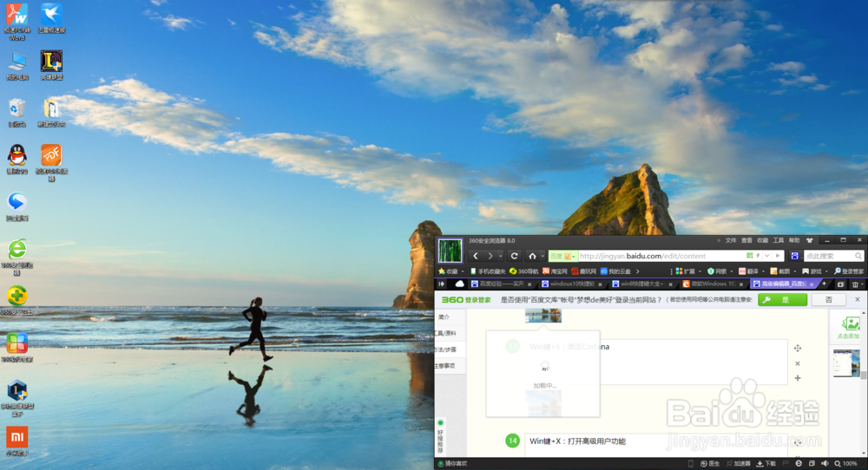Delete step 13 with the X icon
Viewport: 868px width, 470px height.
798,363
